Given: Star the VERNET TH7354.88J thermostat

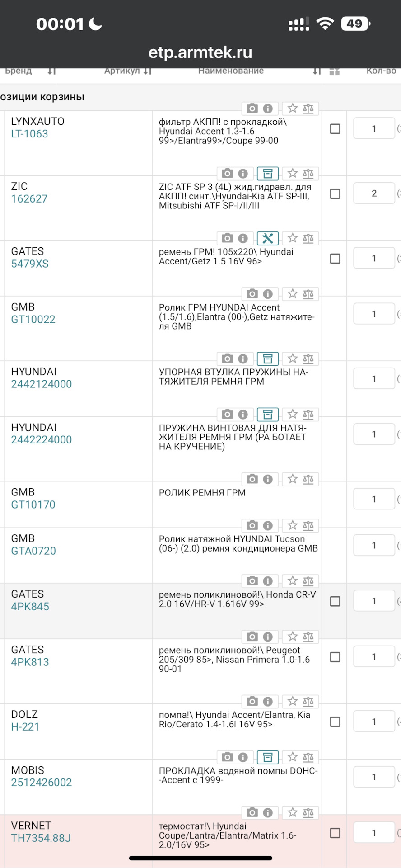Looking at the screenshot, I should tap(293, 812).
